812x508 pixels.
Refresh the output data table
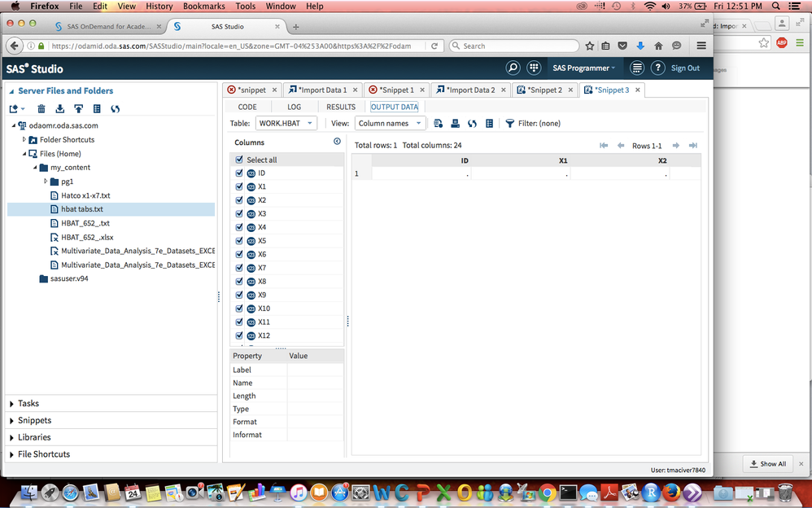coord(472,124)
